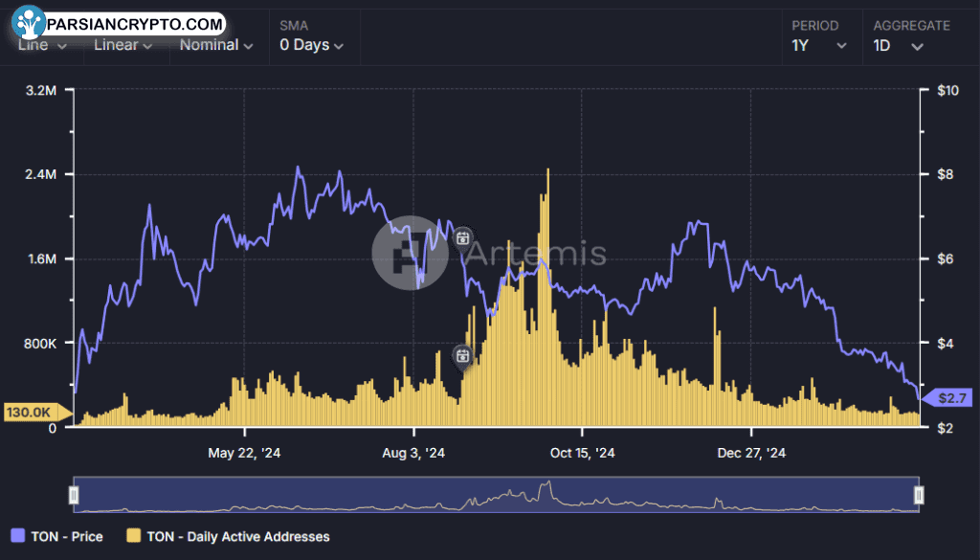Click the $2 right axis label
The width and height of the screenshot is (980, 560).
(x=945, y=428)
